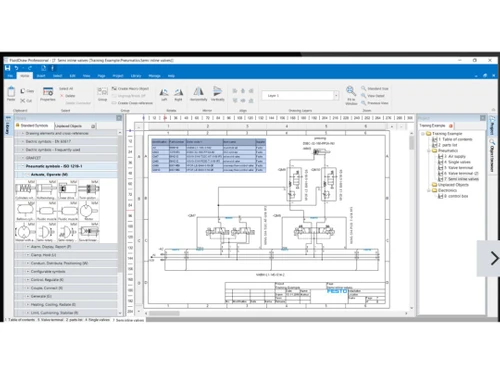
Task: Select the Motor symbol thumbnail
Action: [x=88, y=211]
